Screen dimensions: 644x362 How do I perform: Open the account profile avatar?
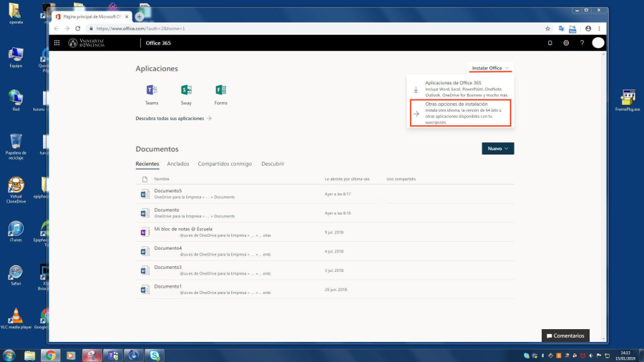pos(598,43)
